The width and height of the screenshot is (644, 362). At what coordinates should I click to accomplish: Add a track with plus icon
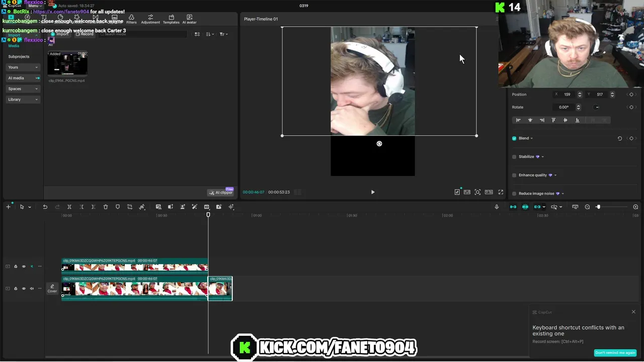pos(8,207)
